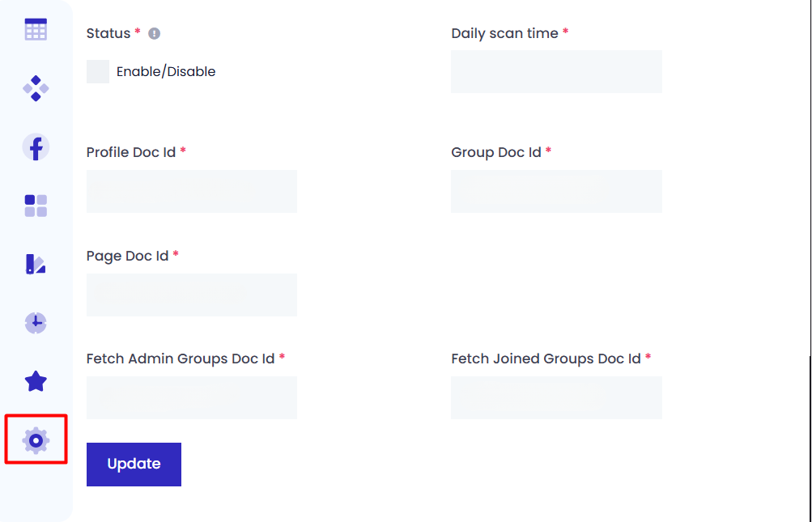Viewport: 812px width, 522px height.
Task: Open the table grid sidebar icon
Action: (x=36, y=30)
